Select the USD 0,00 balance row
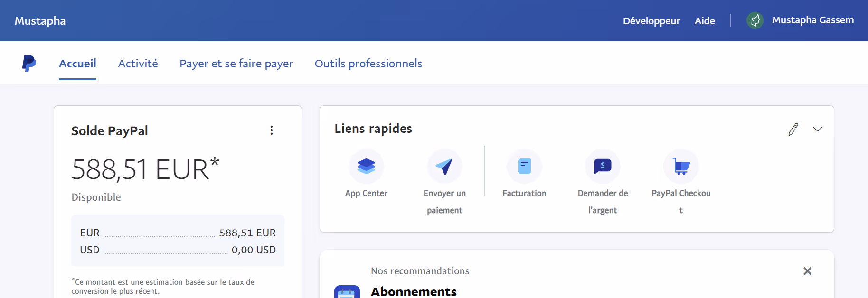The width and height of the screenshot is (868, 298). [178, 250]
